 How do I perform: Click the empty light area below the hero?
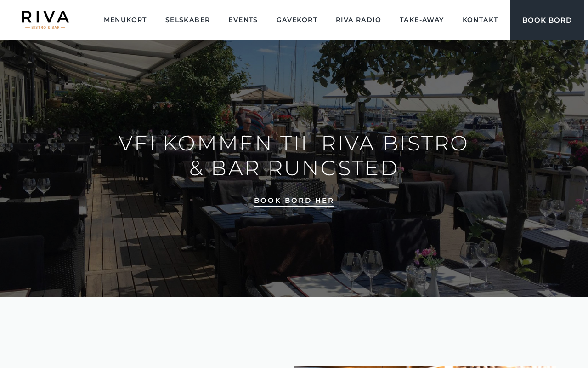[x=147, y=332]
